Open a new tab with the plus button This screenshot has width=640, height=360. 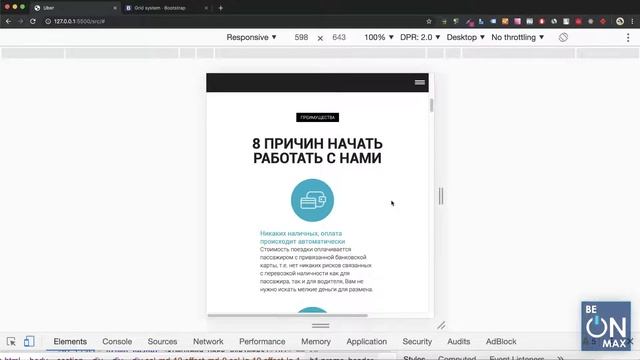tap(220, 8)
